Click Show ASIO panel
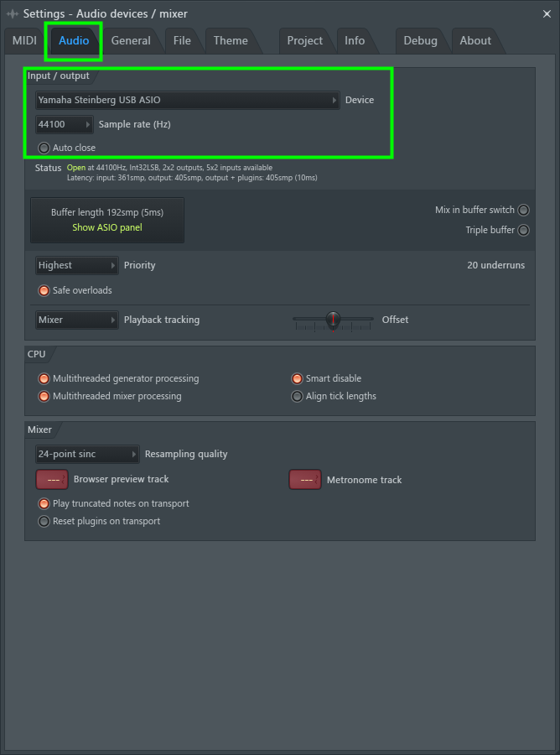Viewport: 560px width, 755px height. click(x=107, y=227)
